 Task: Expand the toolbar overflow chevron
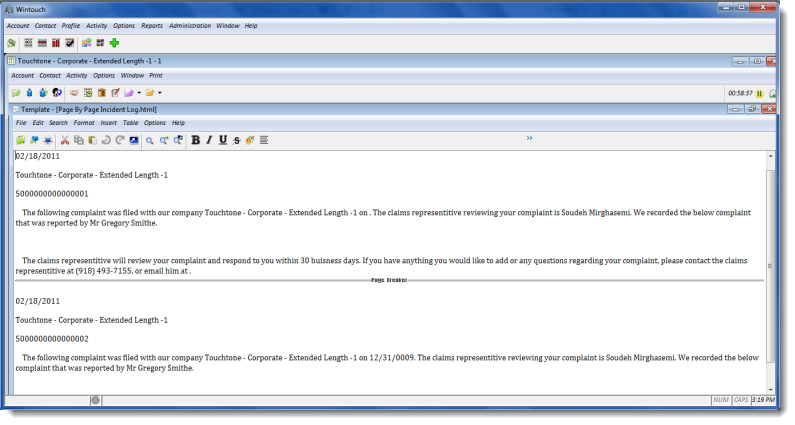[x=529, y=138]
